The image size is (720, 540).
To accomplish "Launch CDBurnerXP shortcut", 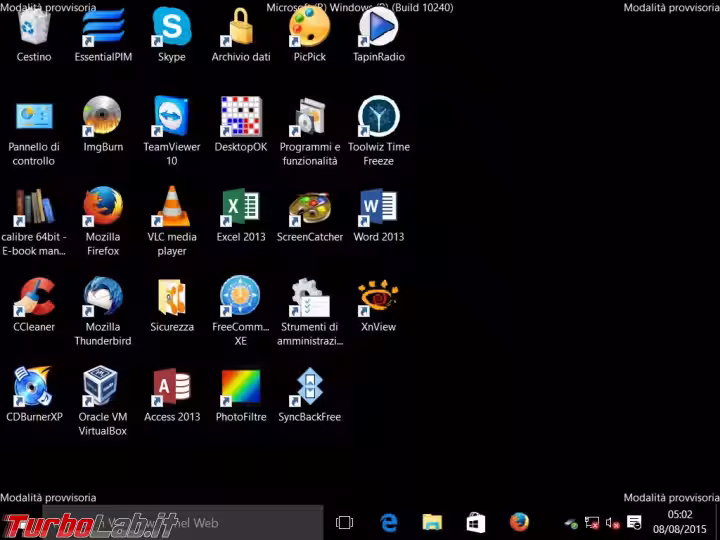I will click(33, 387).
